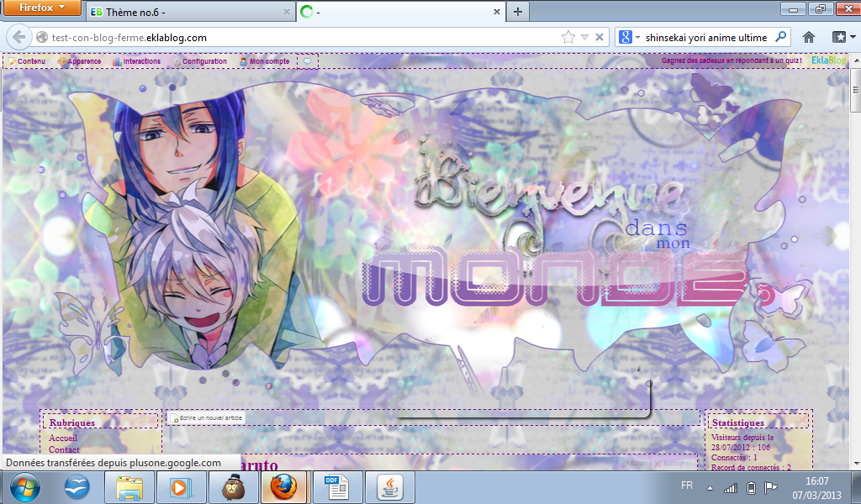Open the Google search engine selector
Screen dimensions: 861x504
pos(629,37)
